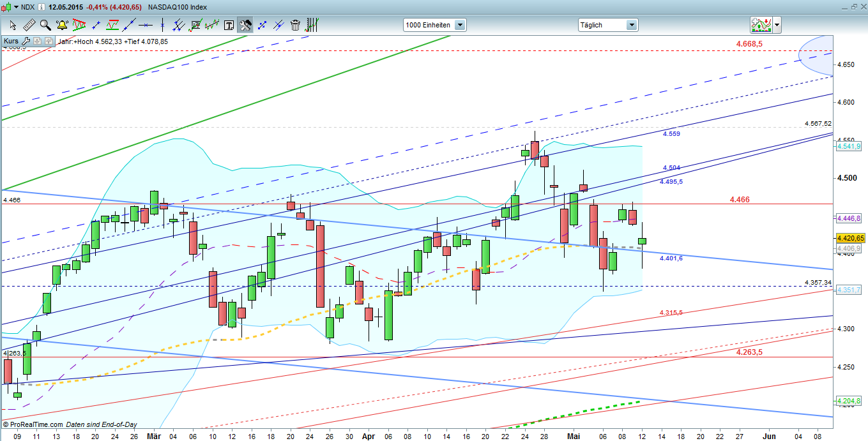Click the 4.446,8 purple price tag
Screen dimensions: 868x441
click(849, 218)
